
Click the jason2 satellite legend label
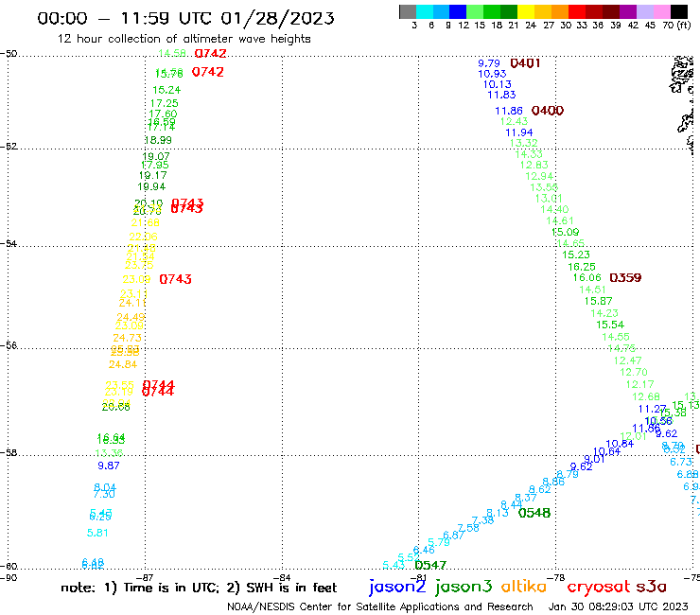tap(397, 587)
